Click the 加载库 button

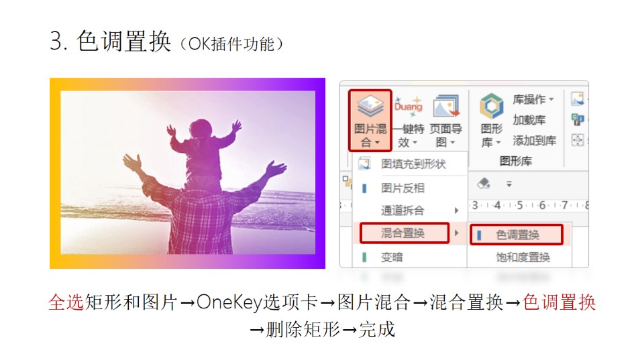click(x=529, y=120)
